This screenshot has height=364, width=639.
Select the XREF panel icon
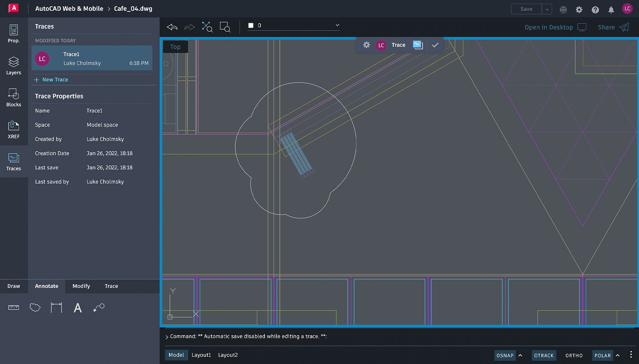click(x=13, y=129)
